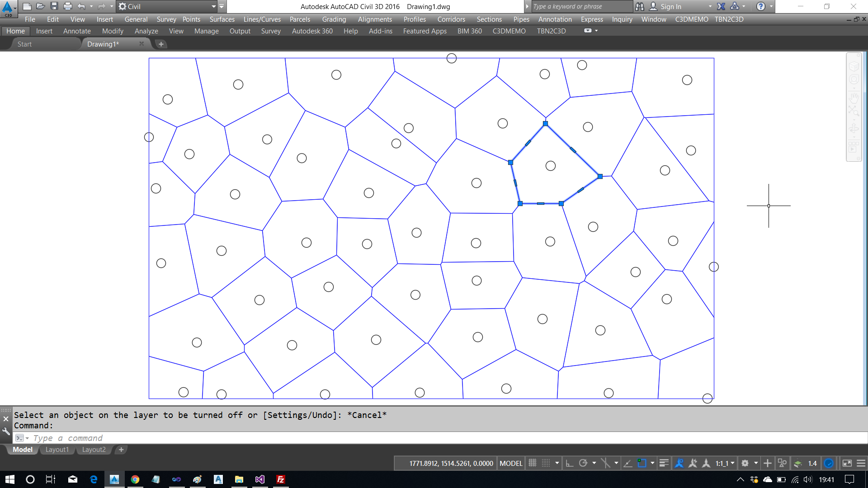Viewport: 868px width, 488px height.
Task: Click the Save icon in quick access toolbar
Action: 54,6
